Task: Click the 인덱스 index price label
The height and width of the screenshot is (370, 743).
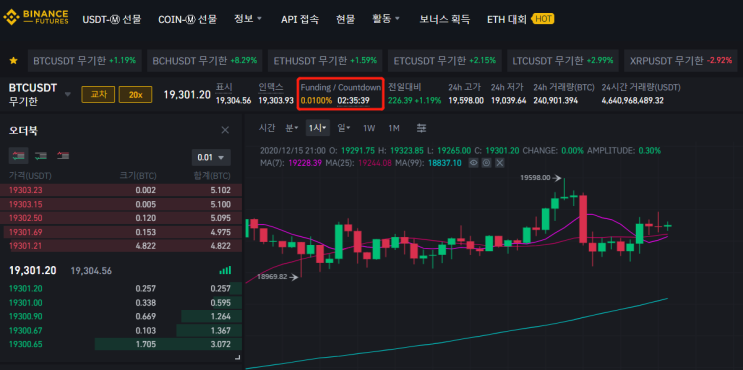Action: pos(271,87)
